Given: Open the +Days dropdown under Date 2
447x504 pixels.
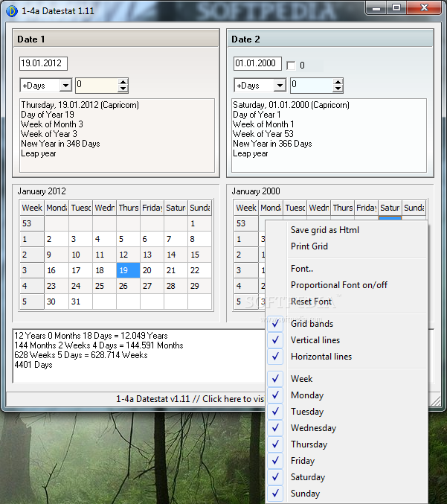Looking at the screenshot, I should tap(280, 86).
